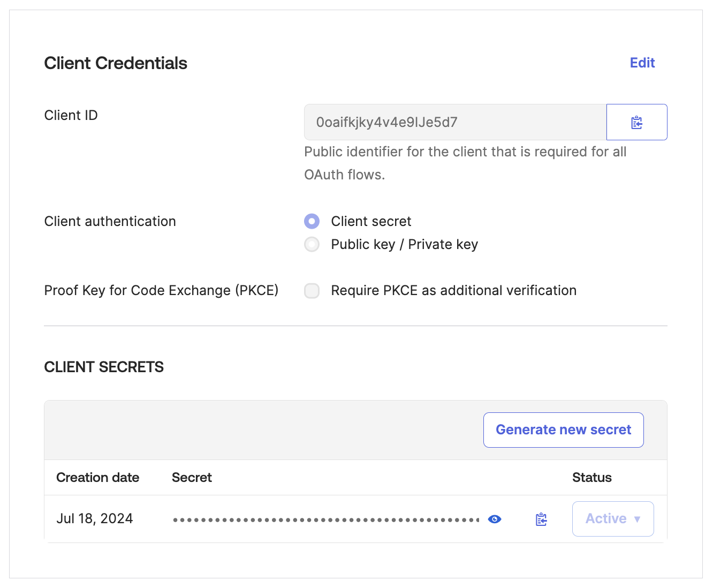Open the Edit link for Client Credentials
Image resolution: width=713 pixels, height=588 pixels.
click(x=642, y=63)
